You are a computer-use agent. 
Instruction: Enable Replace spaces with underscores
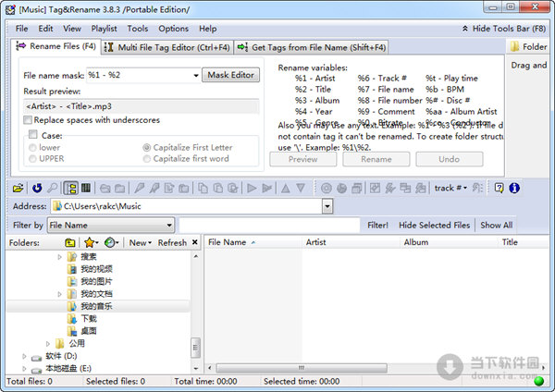click(x=28, y=120)
